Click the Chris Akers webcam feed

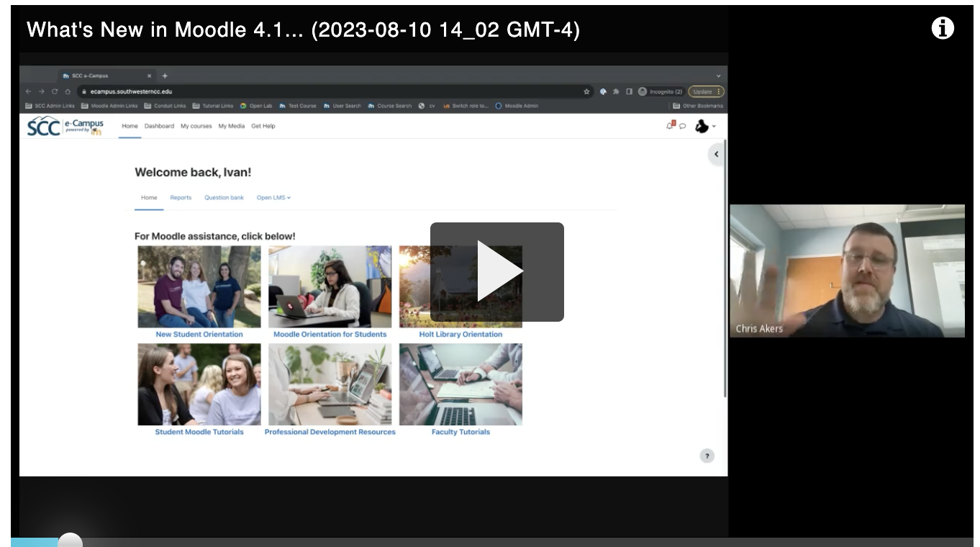click(847, 271)
